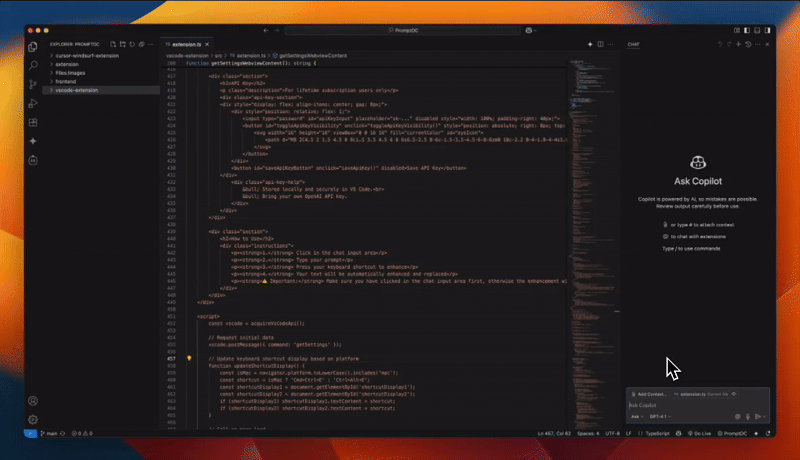Viewport: 800px width, 460px height.
Task: Open the robot-face icon view in activity bar
Action: (x=33, y=160)
